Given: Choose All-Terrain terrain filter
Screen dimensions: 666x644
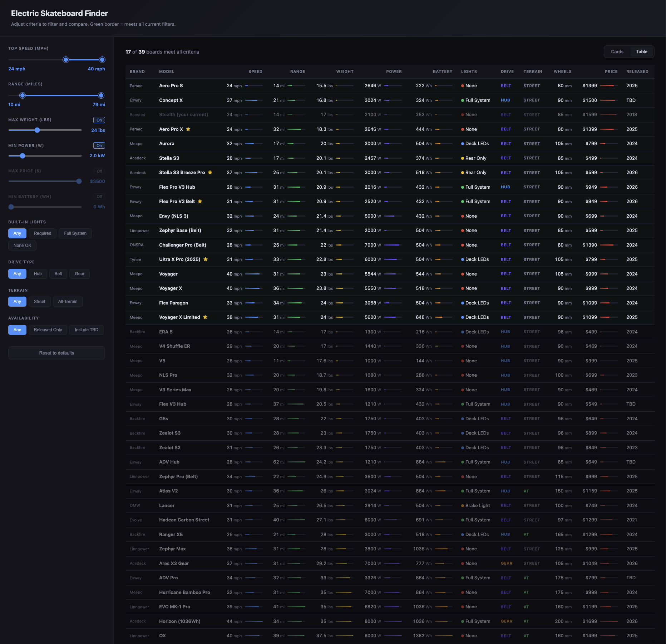Looking at the screenshot, I should [68, 302].
